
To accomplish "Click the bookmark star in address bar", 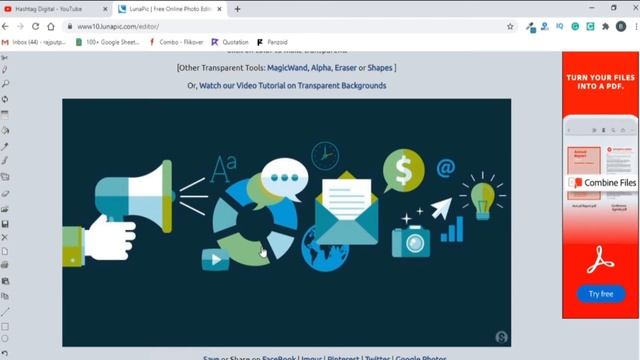I will click(x=510, y=27).
